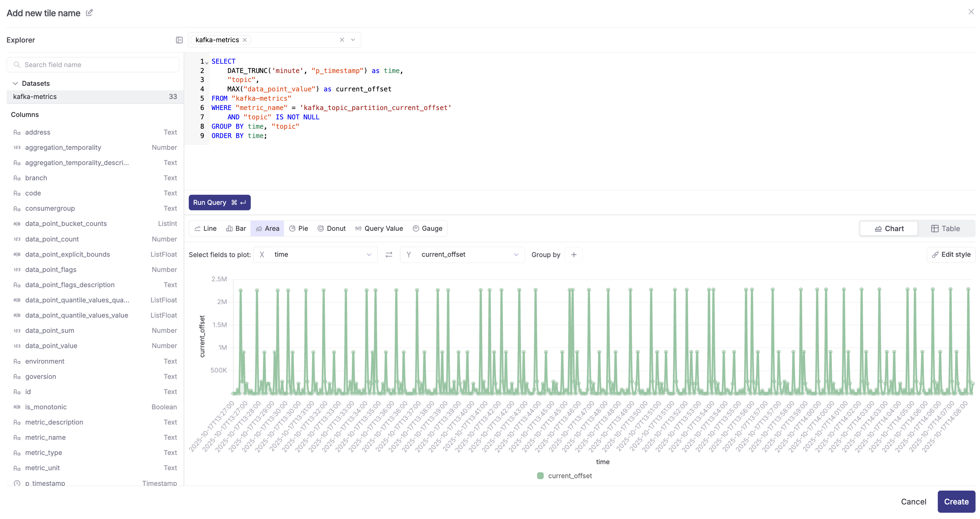Screen dimensions: 980x519
Task: Open the X axis time dropdown
Action: point(315,255)
